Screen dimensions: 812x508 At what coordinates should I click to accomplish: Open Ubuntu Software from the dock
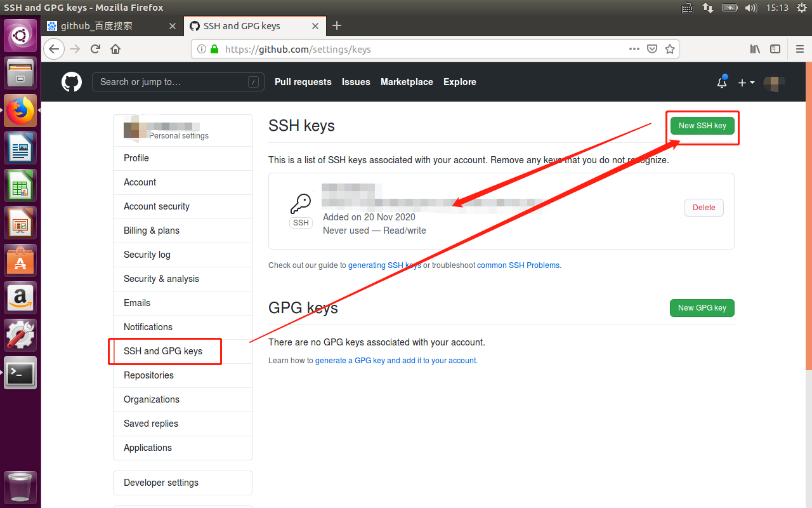coord(20,260)
